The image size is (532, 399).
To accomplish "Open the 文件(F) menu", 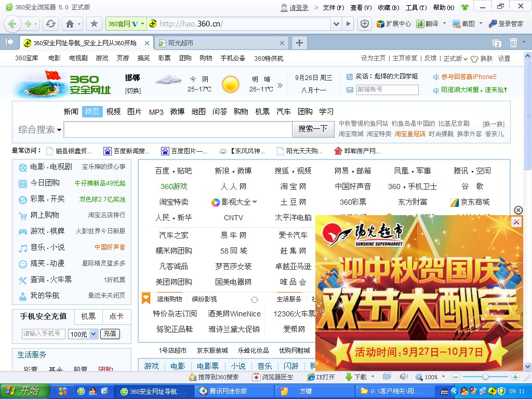I will point(334,7).
